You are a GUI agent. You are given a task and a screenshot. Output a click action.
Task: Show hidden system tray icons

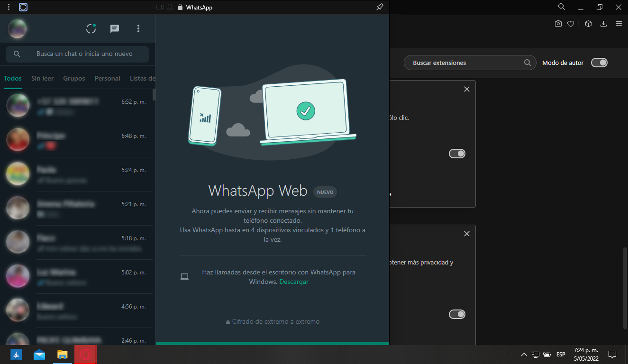(x=524, y=355)
